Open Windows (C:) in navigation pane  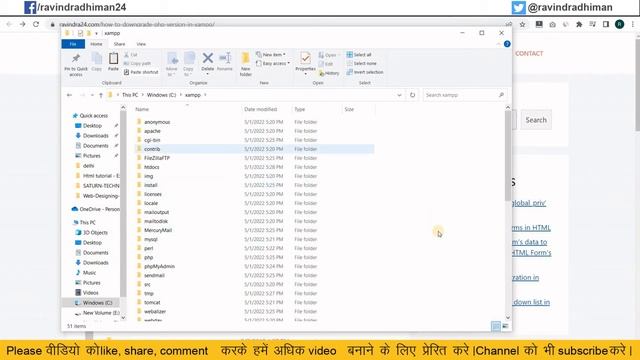(x=97, y=303)
